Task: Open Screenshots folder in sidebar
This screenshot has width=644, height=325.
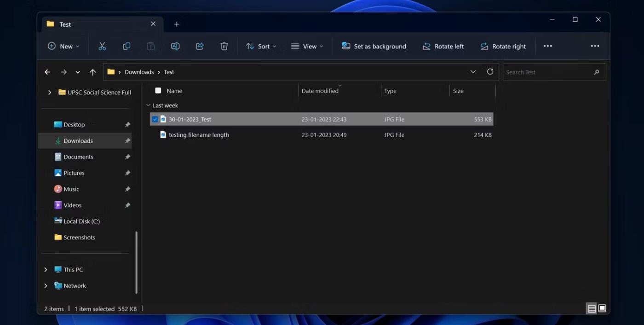Action: click(79, 238)
